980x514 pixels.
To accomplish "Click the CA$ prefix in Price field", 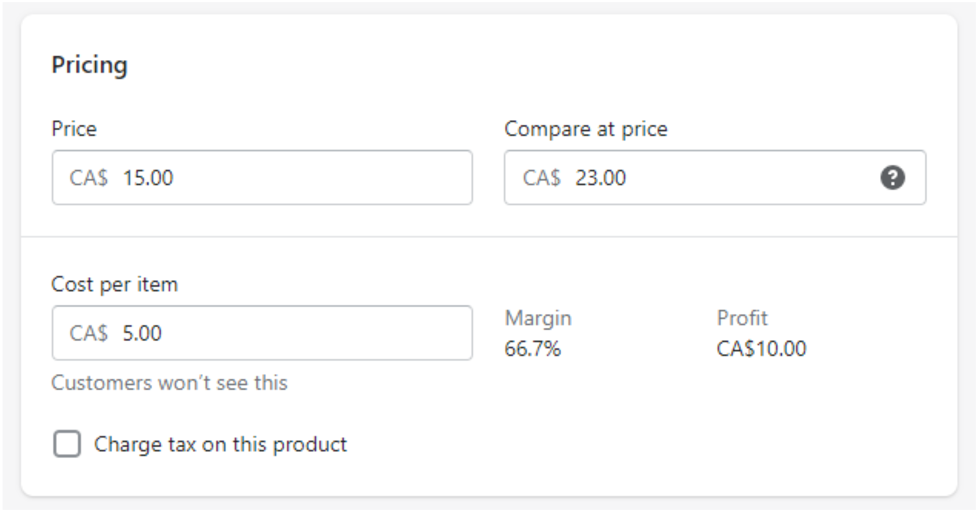I will 89,178.
